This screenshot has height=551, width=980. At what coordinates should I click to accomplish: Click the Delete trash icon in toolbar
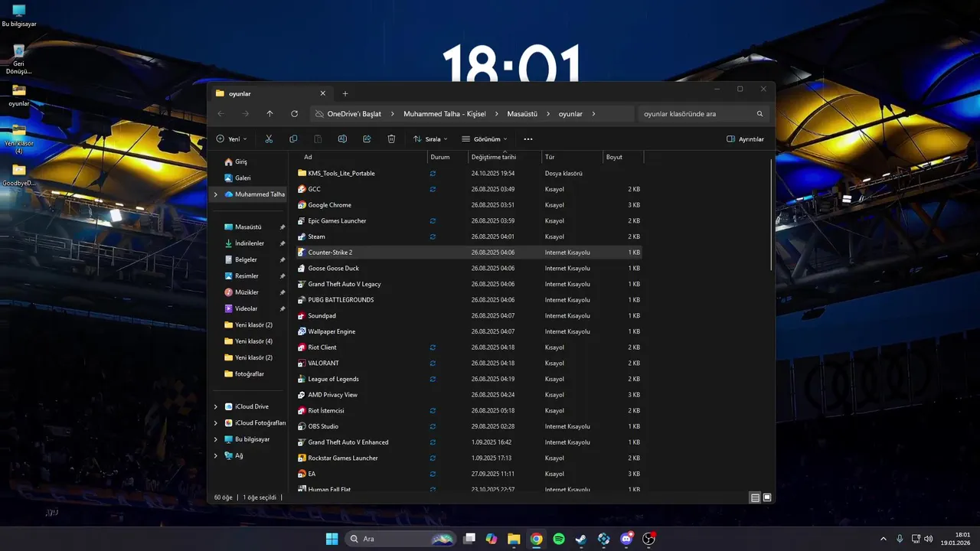[391, 139]
